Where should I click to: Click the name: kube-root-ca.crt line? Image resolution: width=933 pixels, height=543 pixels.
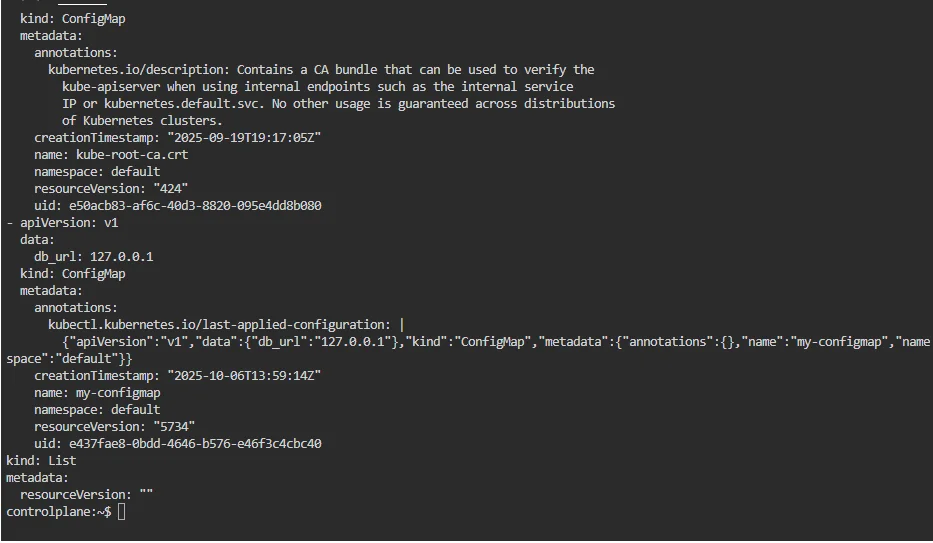coord(111,154)
